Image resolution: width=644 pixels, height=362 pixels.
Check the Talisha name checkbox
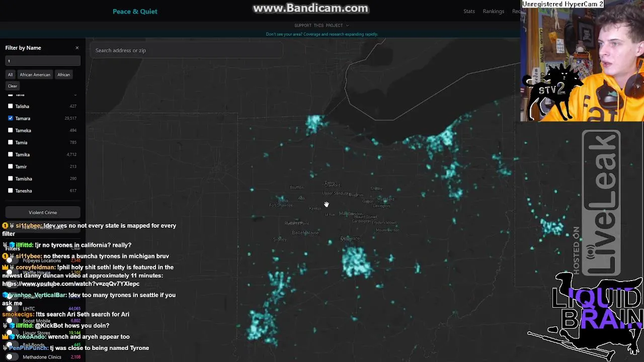click(x=11, y=106)
